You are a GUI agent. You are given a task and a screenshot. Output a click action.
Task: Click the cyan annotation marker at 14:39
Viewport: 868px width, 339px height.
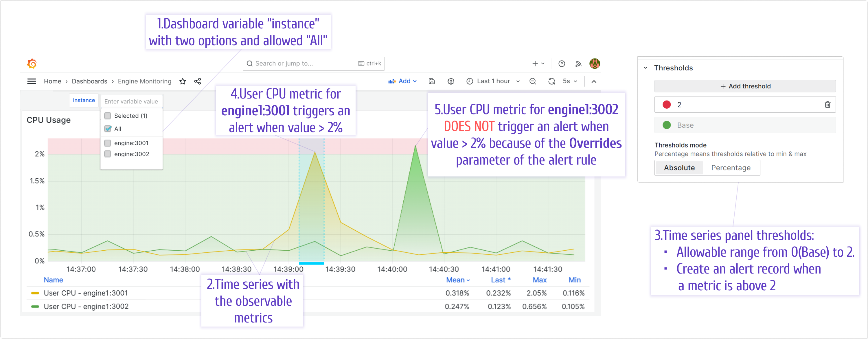click(311, 263)
